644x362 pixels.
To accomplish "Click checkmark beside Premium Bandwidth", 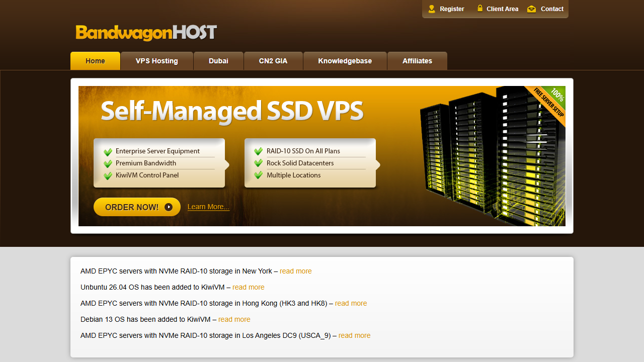I will click(x=108, y=164).
